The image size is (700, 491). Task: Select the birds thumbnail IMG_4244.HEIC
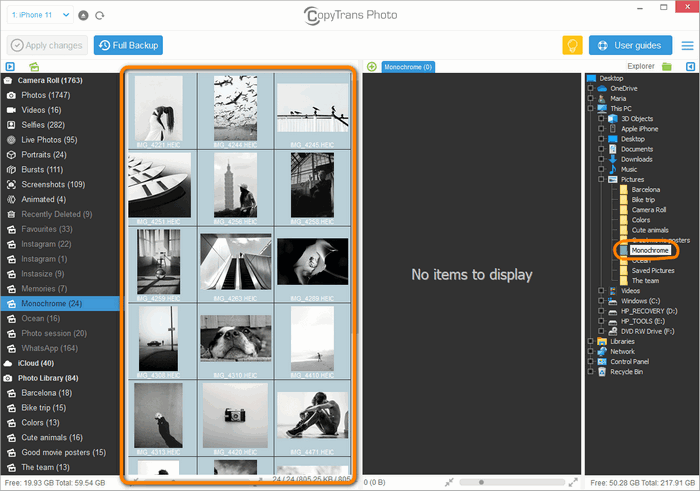235,108
